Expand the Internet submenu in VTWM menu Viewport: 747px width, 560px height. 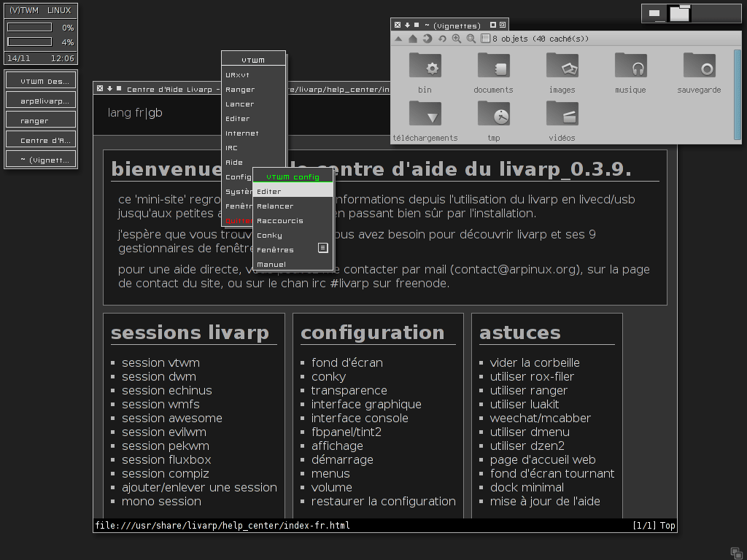coord(253,133)
